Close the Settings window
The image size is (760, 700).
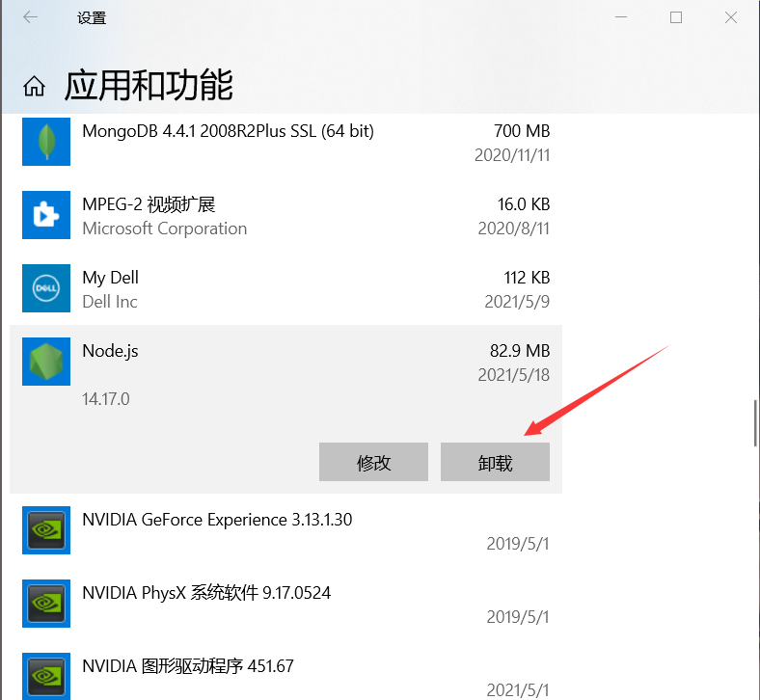731,17
